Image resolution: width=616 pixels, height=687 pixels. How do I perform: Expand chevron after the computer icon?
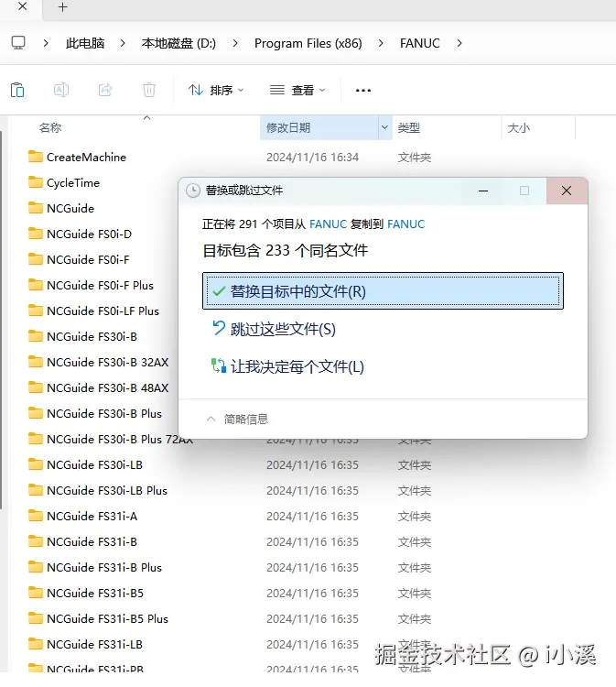click(46, 43)
